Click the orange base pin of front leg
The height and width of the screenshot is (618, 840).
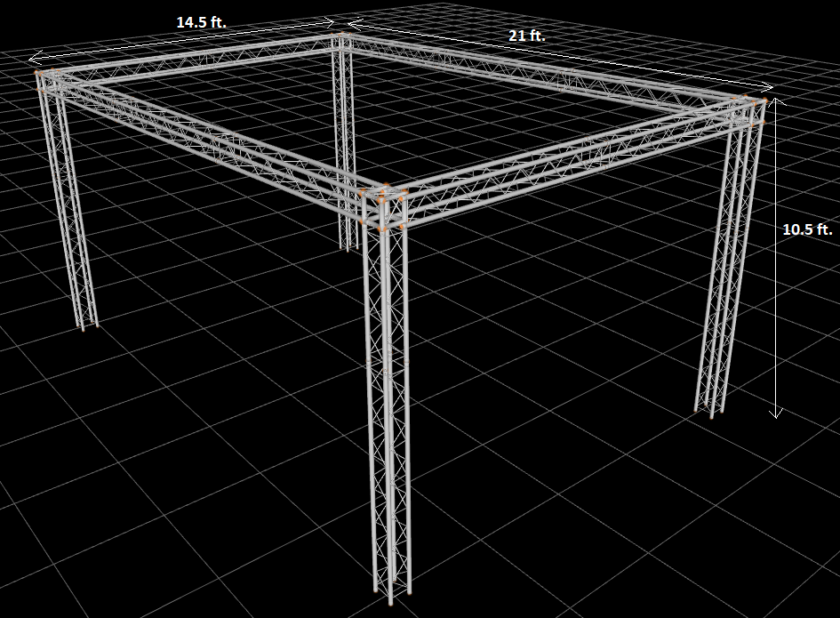pyautogui.click(x=390, y=604)
